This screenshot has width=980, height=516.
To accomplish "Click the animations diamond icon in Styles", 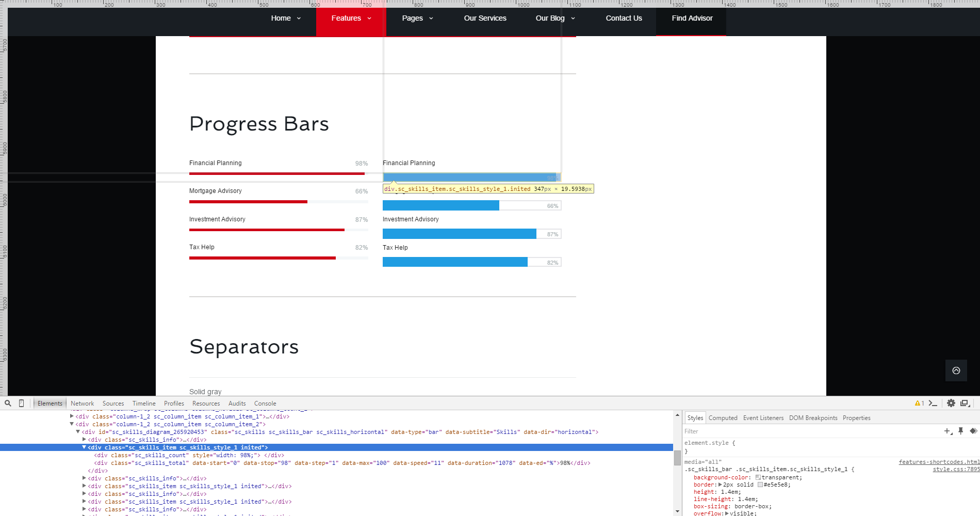I will point(973,431).
